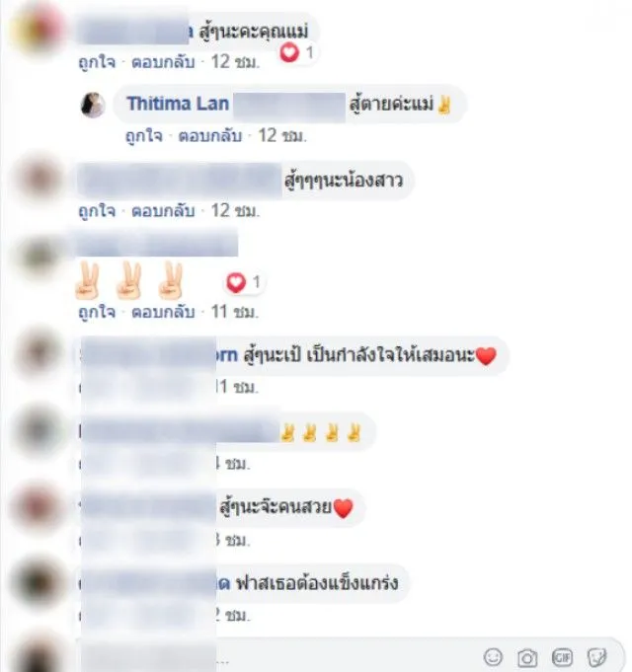Open timestamp of Thitima Lan's reply
The height and width of the screenshot is (672, 632).
coord(282,136)
